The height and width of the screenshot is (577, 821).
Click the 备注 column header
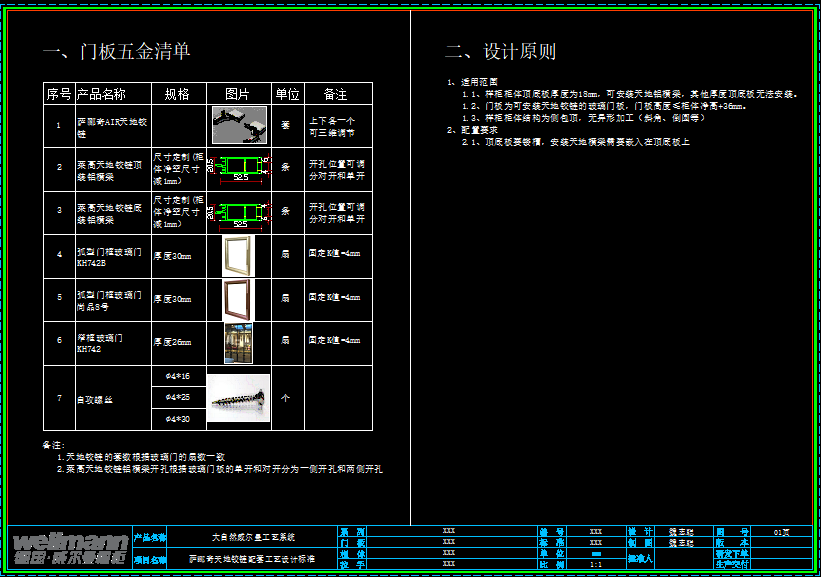coord(336,94)
